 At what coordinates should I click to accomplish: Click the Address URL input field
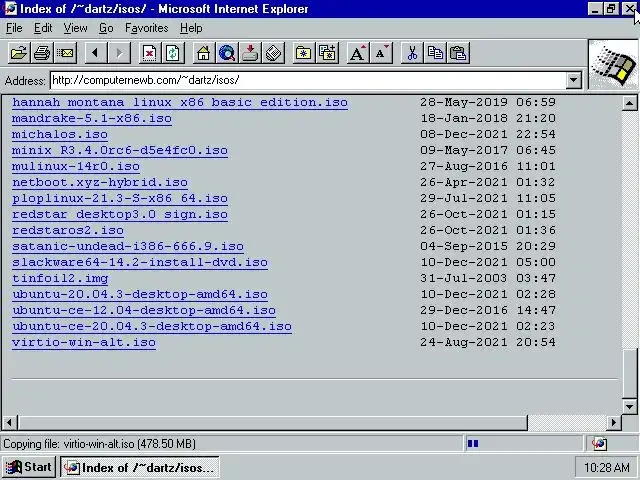tap(308, 80)
